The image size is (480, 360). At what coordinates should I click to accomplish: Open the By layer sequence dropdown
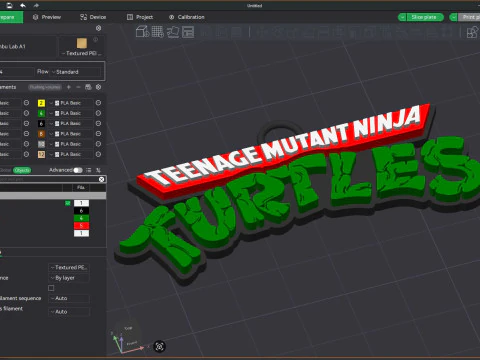69,278
